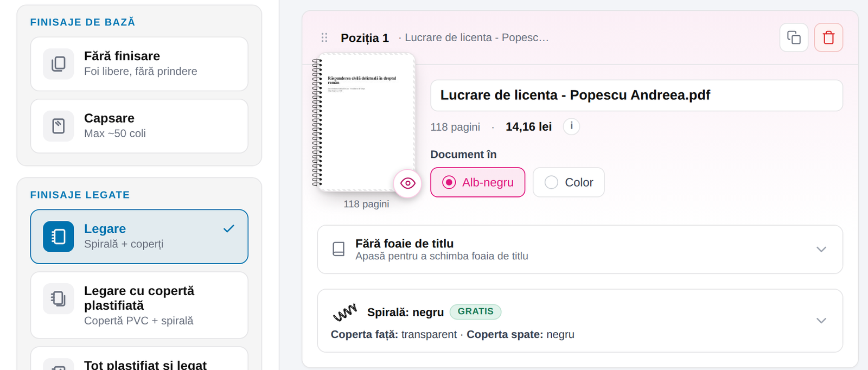Select the Legare spiral binding card
868x370 pixels.
coord(139,237)
